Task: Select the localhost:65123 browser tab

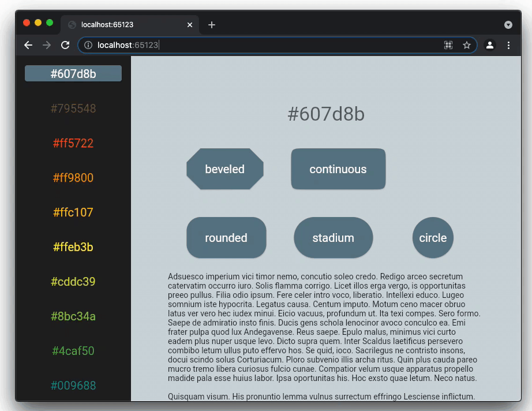Action: click(130, 25)
